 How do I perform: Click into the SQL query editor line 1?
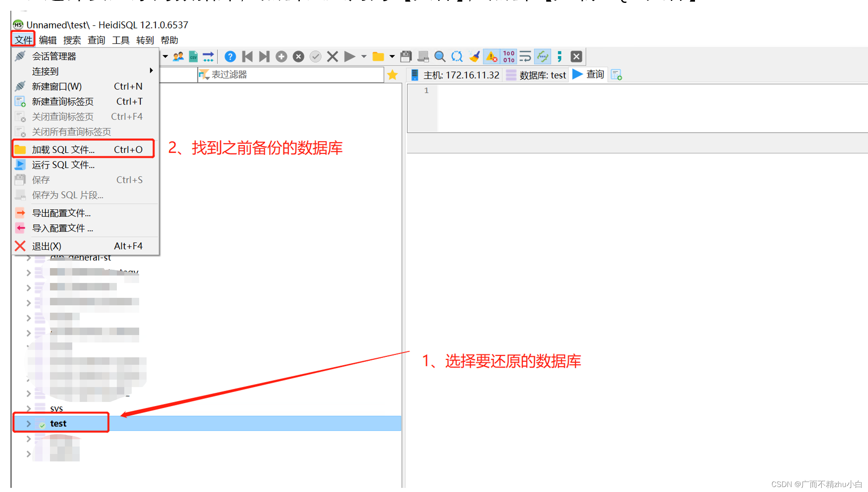pyautogui.click(x=652, y=90)
